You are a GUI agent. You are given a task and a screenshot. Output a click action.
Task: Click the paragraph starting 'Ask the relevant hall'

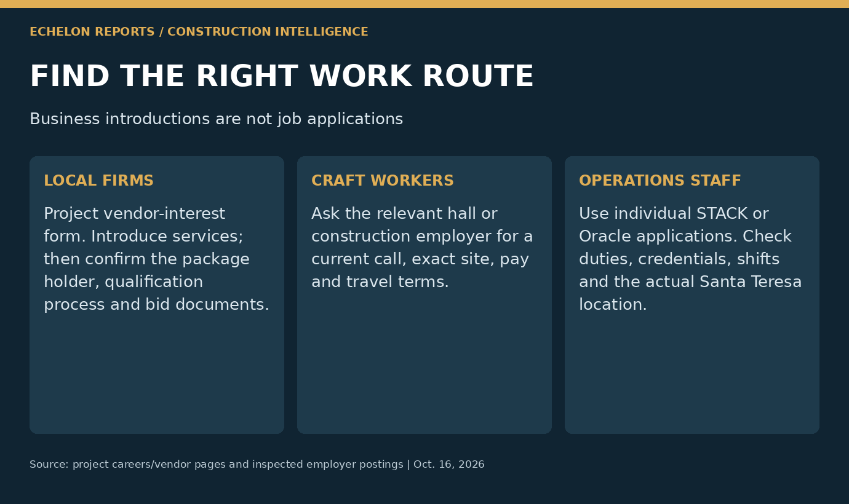point(422,248)
